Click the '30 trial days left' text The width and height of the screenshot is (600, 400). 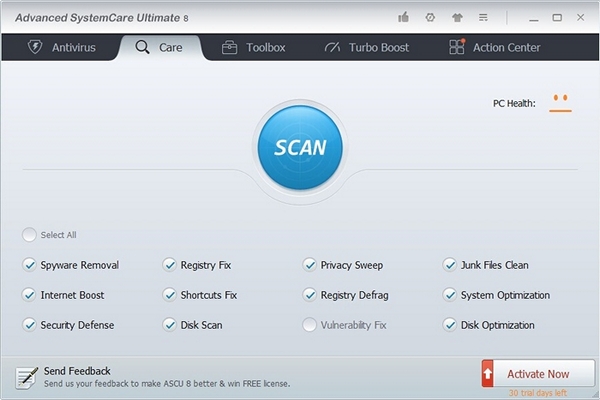[538, 393]
